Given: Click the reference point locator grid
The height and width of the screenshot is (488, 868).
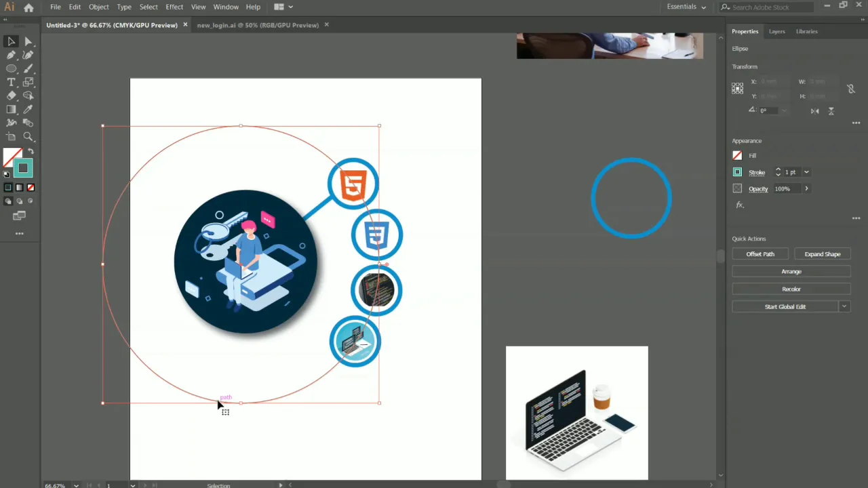Looking at the screenshot, I should pos(737,88).
